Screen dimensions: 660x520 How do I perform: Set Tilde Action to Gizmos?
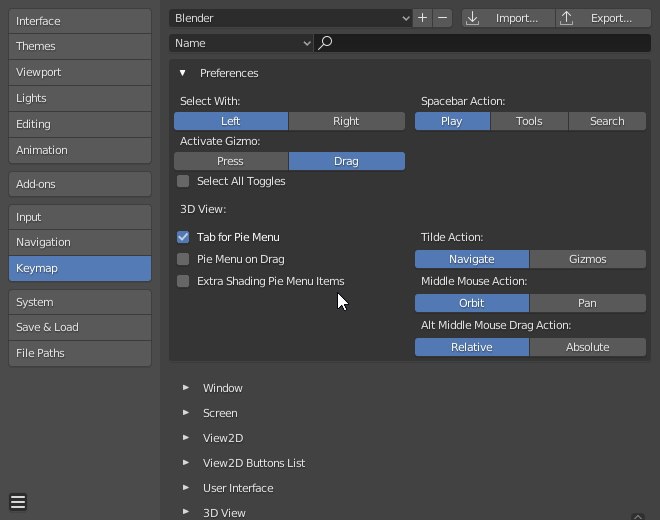coord(588,259)
